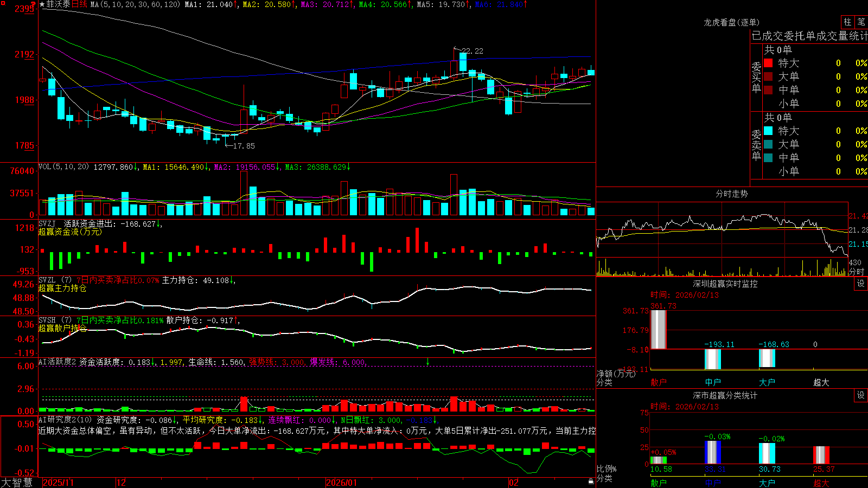Click 散户持仓: -0.917 value
The height and width of the screenshot is (488, 868).
pyautogui.click(x=200, y=320)
